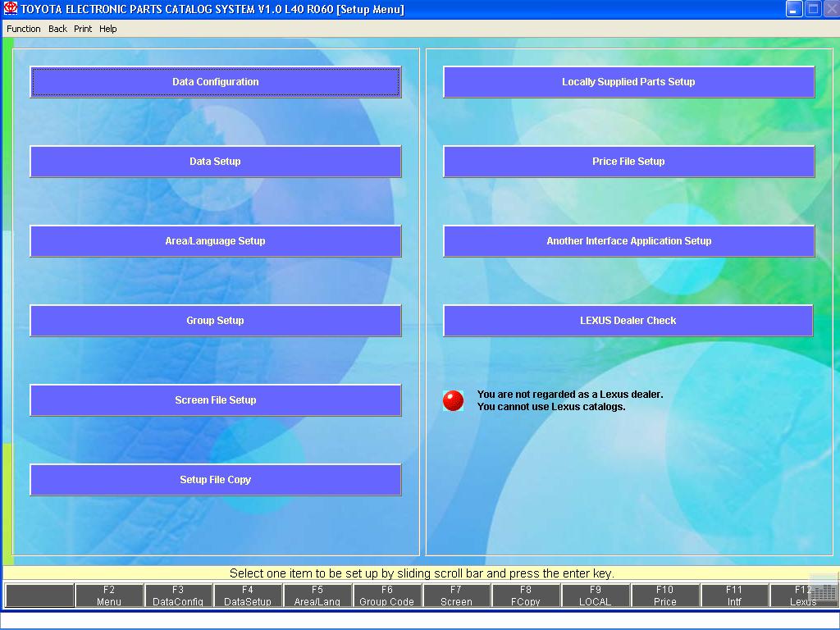
Task: Open Another Interface Application Setup
Action: (x=628, y=241)
